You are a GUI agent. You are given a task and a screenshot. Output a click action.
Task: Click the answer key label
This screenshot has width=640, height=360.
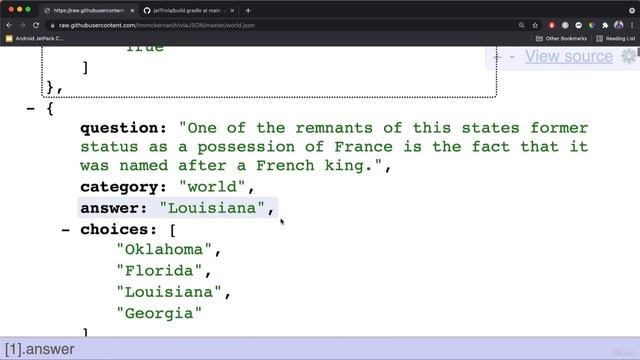tap(113, 208)
